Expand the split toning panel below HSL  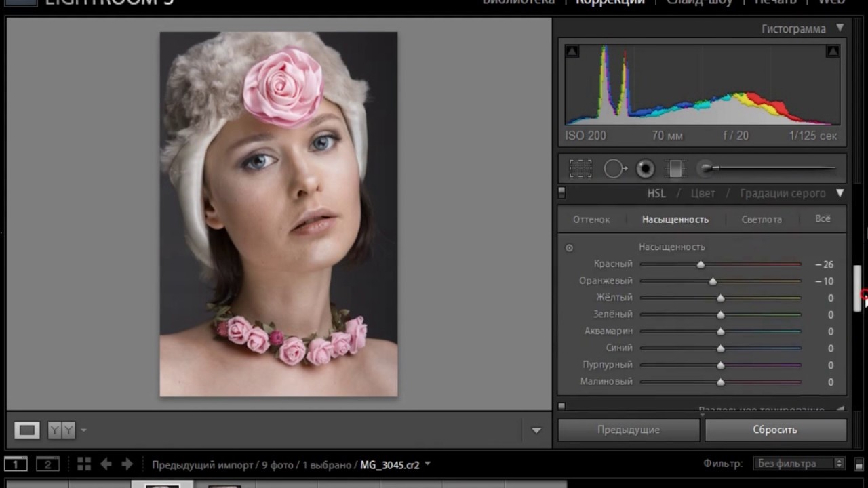840,409
